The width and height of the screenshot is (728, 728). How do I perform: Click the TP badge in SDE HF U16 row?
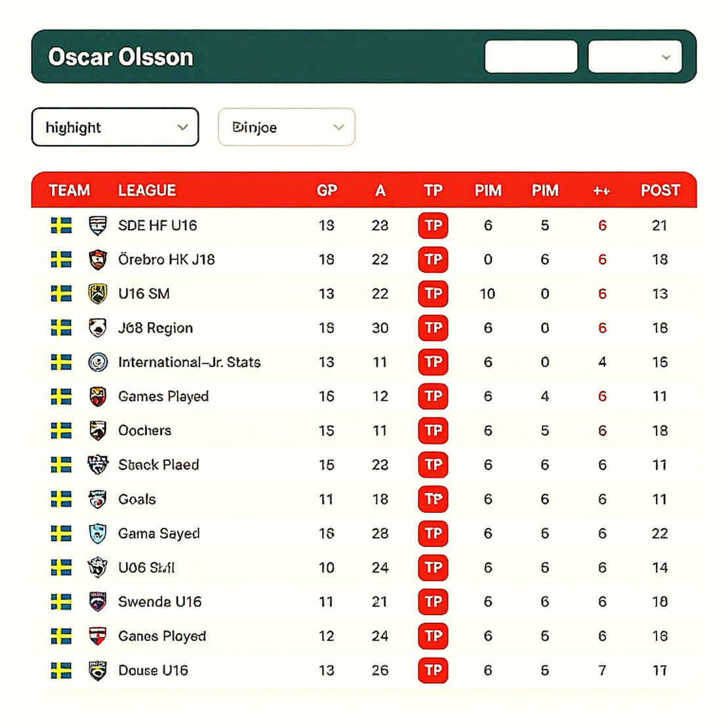click(x=433, y=226)
